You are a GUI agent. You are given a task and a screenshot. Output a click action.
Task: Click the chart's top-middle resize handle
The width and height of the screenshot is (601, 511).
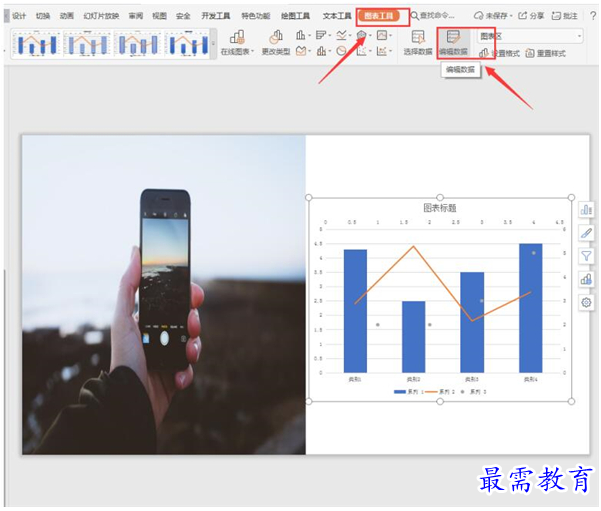(440, 197)
